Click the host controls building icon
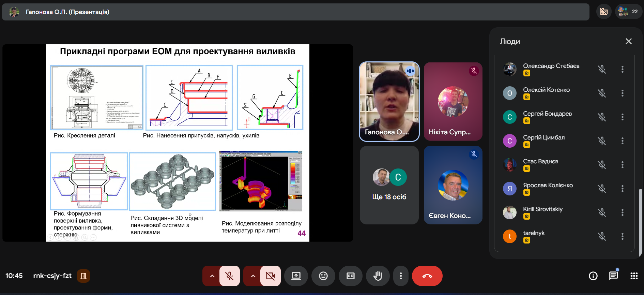644x295 pixels. pos(83,276)
